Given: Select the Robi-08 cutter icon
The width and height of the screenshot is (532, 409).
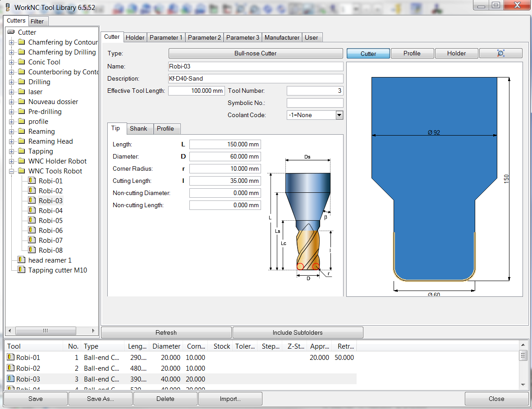Looking at the screenshot, I should pos(32,250).
